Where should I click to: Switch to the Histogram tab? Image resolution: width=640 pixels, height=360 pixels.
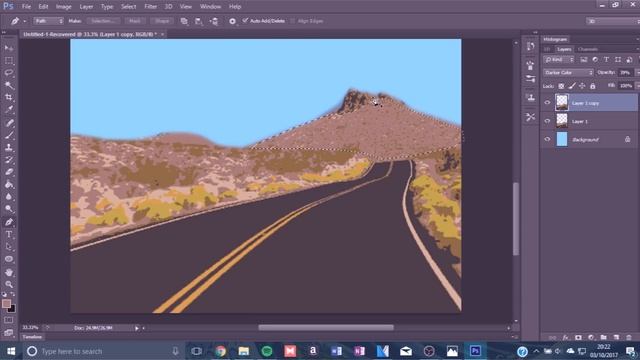(x=556, y=39)
